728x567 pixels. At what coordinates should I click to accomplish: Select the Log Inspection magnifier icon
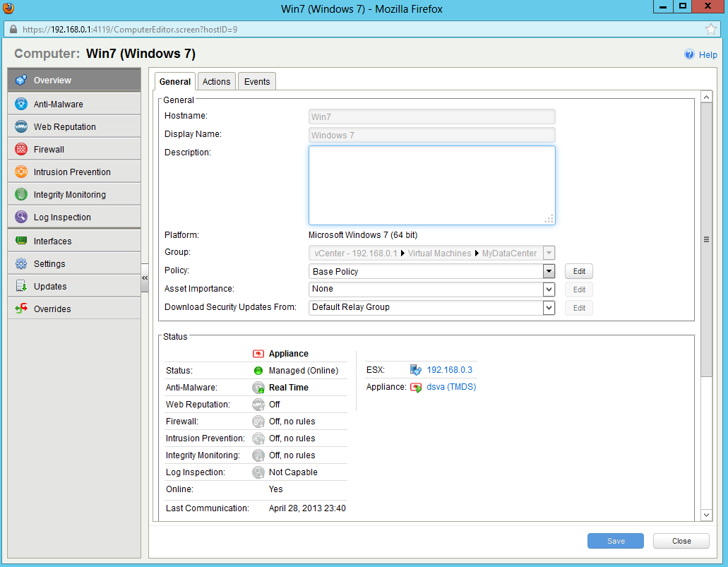[21, 217]
